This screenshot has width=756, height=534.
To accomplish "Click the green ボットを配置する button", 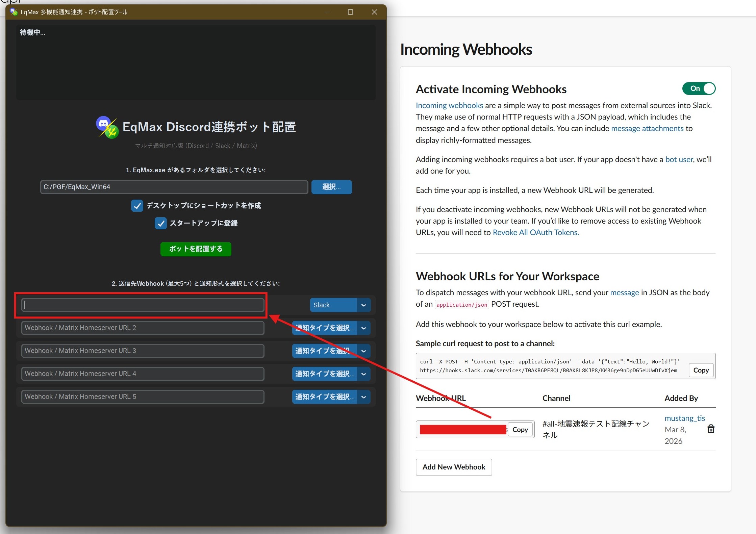I will pyautogui.click(x=196, y=249).
